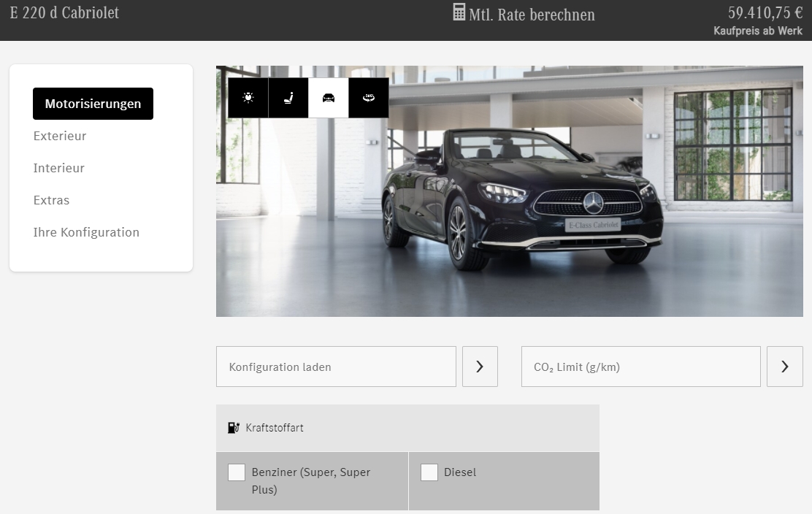Click the 59.410,75 € price

765,12
